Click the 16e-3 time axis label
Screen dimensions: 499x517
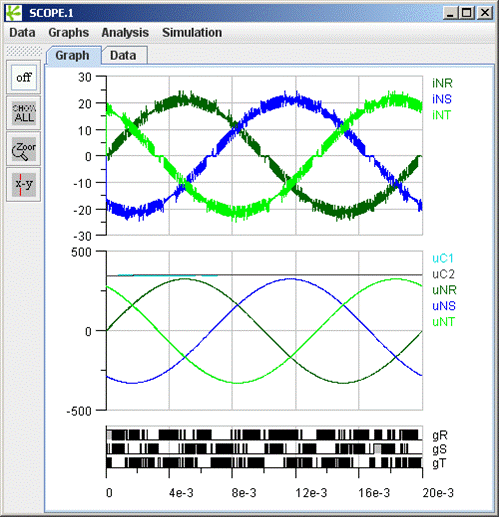pos(374,493)
